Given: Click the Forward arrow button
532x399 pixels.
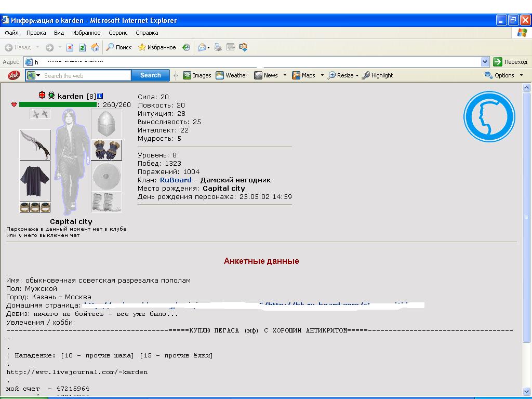Looking at the screenshot, I should (x=49, y=47).
